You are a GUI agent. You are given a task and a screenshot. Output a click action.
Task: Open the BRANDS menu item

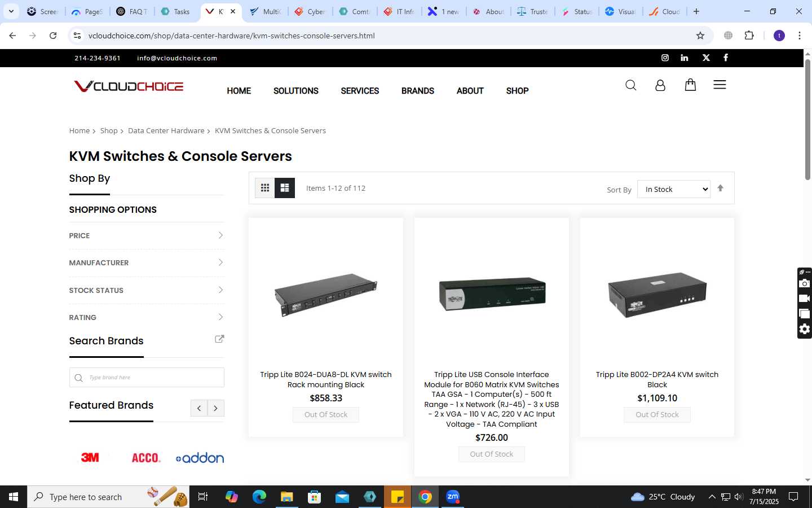[418, 91]
